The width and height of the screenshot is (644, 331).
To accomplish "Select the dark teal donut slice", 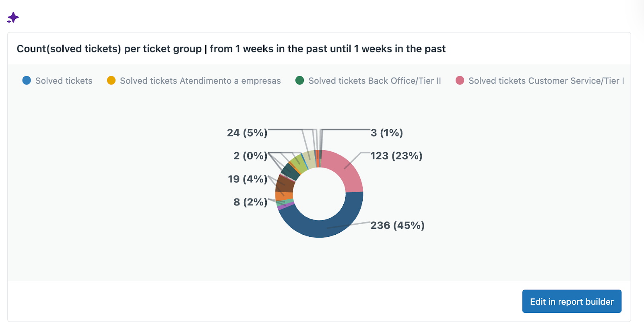I will [290, 172].
